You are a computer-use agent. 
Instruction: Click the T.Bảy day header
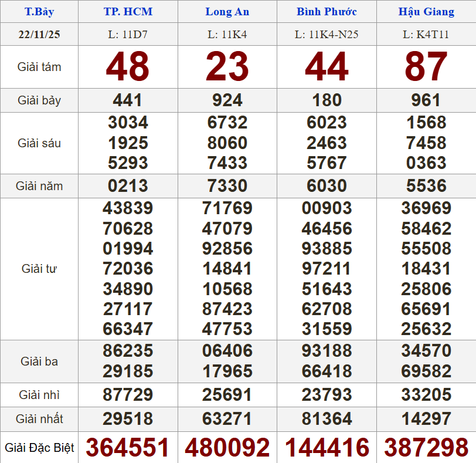tap(39, 12)
